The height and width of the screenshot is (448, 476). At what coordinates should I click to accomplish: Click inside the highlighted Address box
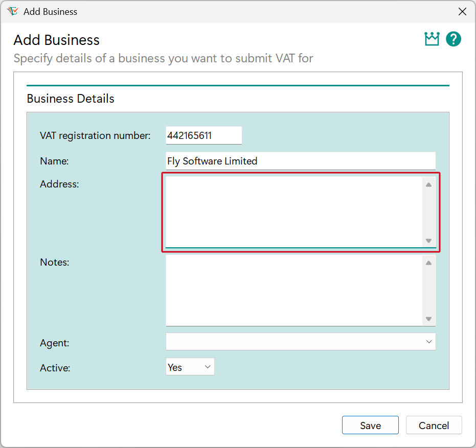[291, 212]
